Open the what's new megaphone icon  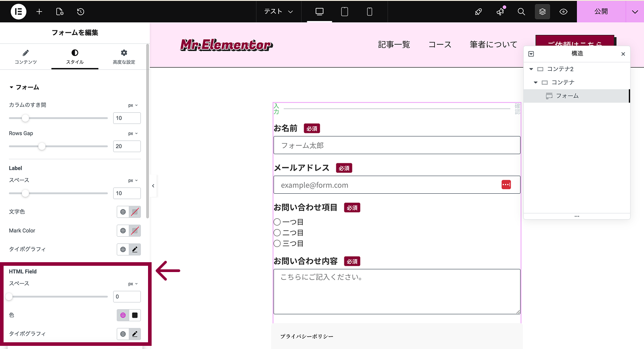[x=500, y=12]
